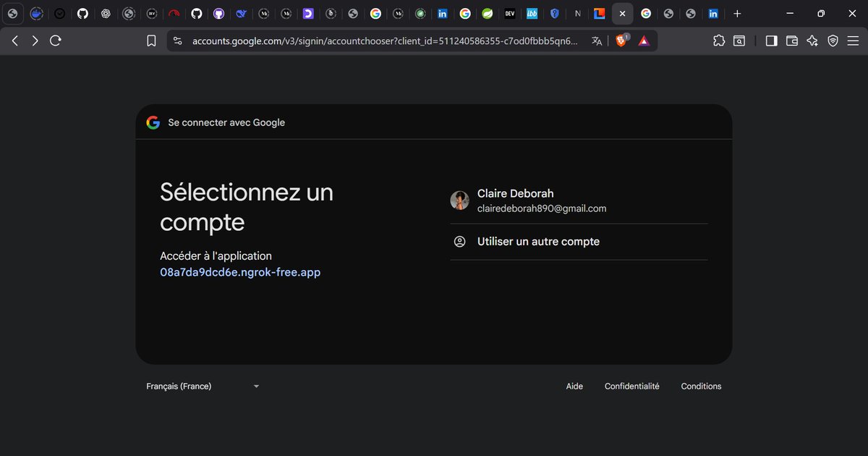The width and height of the screenshot is (868, 456).
Task: Open the Confidentialité link
Action: 632,387
